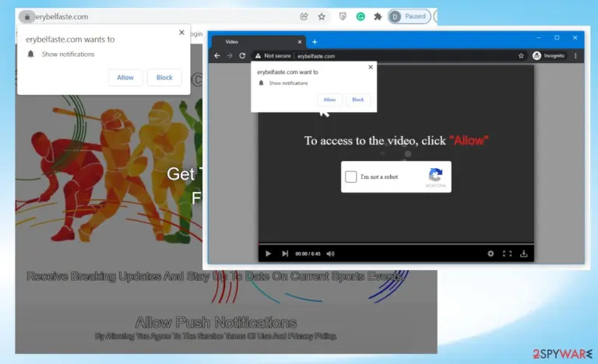This screenshot has width=598, height=364.
Task: Open the paused profile D button
Action: 410,16
